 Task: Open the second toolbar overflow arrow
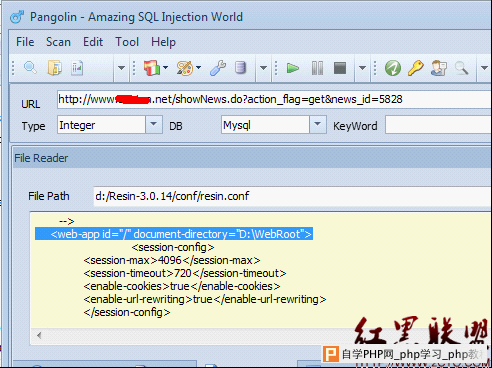click(x=263, y=68)
